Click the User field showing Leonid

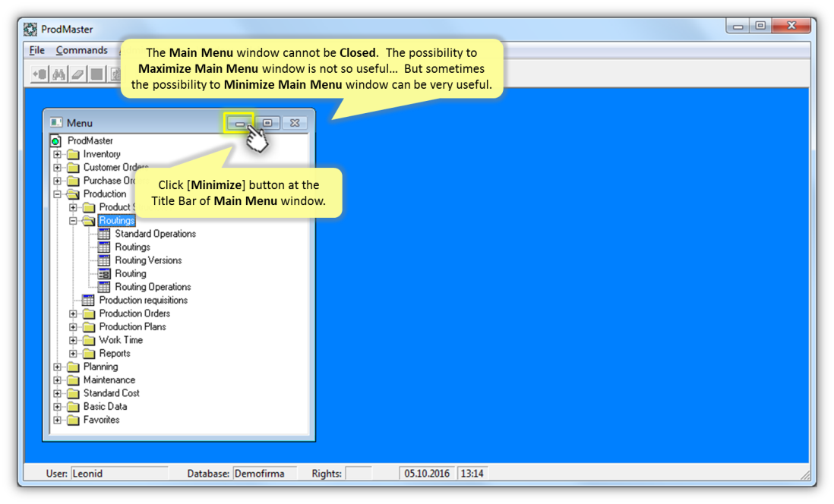(x=119, y=473)
